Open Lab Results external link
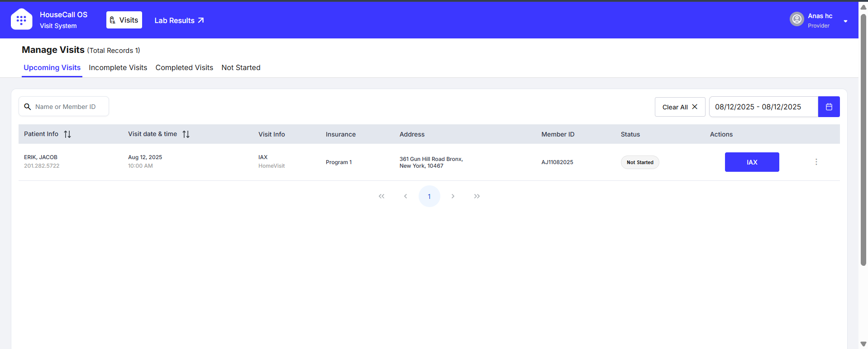Viewport: 868px width, 349px height. (x=179, y=20)
